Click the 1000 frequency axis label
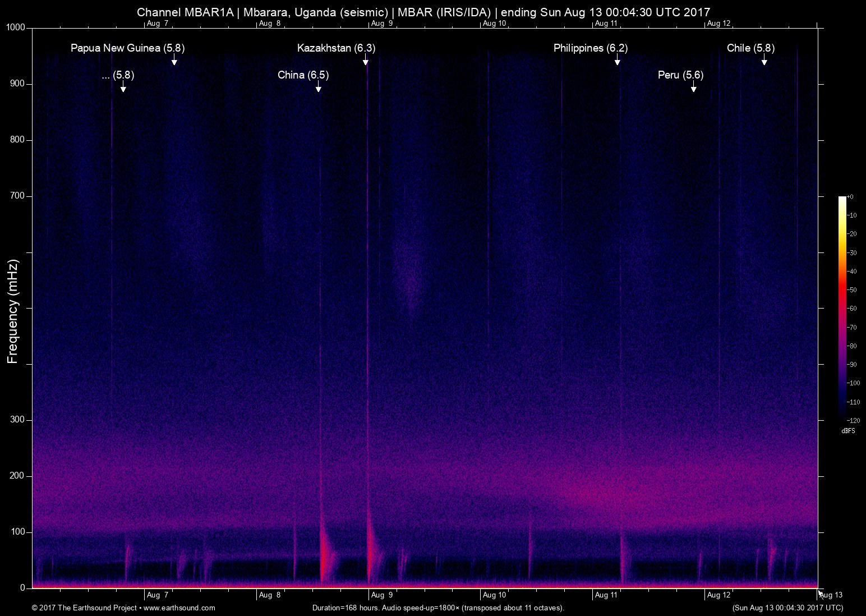866x616 pixels. tap(15, 27)
